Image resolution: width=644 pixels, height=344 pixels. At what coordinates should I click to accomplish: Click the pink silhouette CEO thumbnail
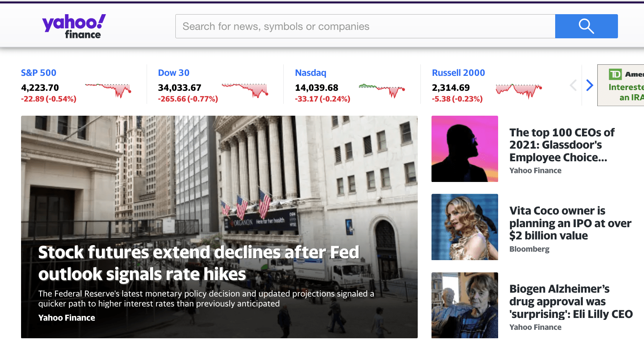[x=465, y=149]
